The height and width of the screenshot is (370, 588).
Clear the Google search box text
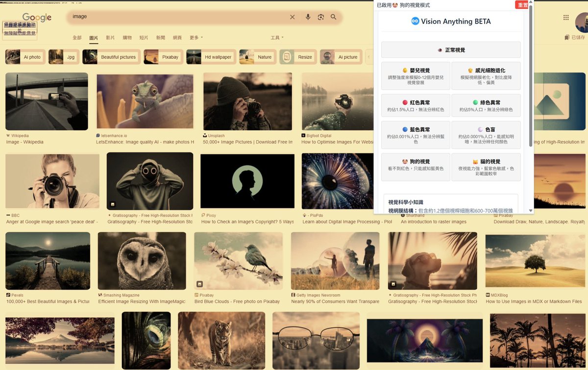(x=293, y=17)
